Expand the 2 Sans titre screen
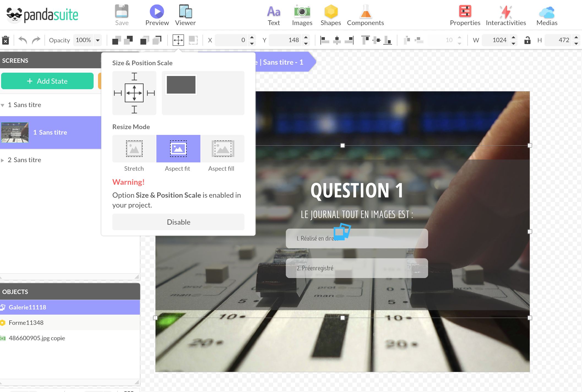 2,160
